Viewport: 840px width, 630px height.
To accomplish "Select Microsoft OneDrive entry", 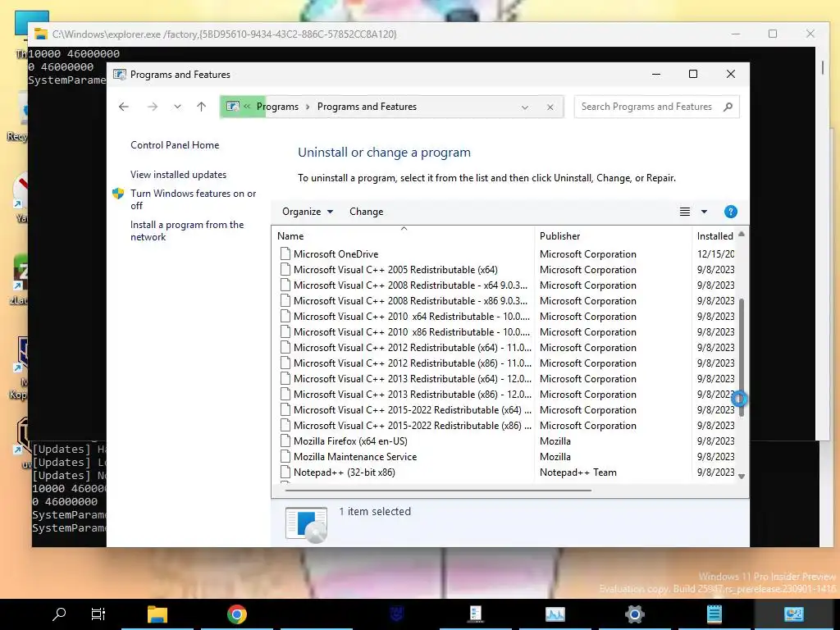I will click(336, 254).
